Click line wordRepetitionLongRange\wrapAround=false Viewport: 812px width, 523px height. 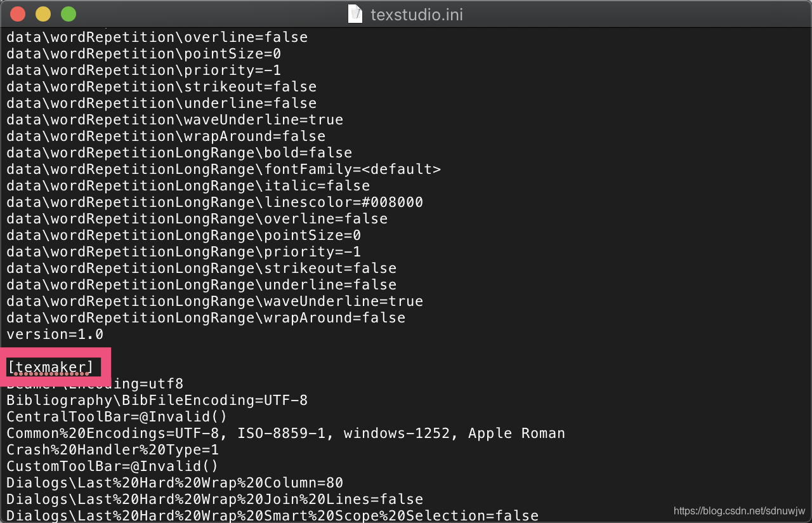tap(206, 318)
